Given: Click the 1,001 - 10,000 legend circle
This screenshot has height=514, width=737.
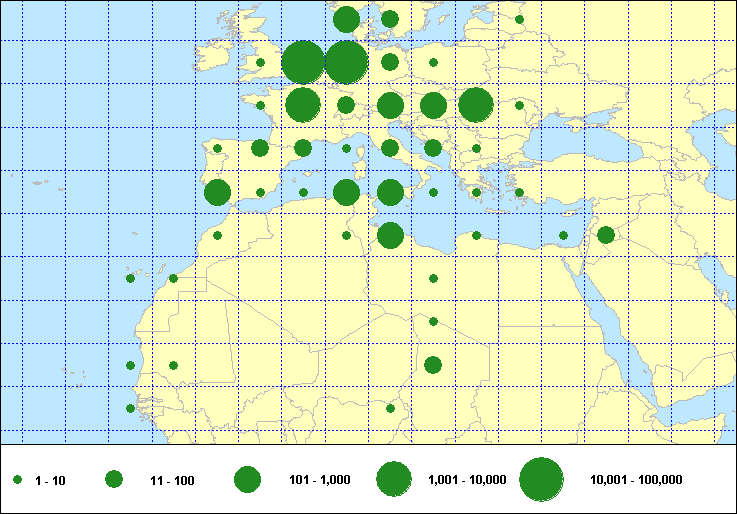Looking at the screenshot, I should click(394, 480).
